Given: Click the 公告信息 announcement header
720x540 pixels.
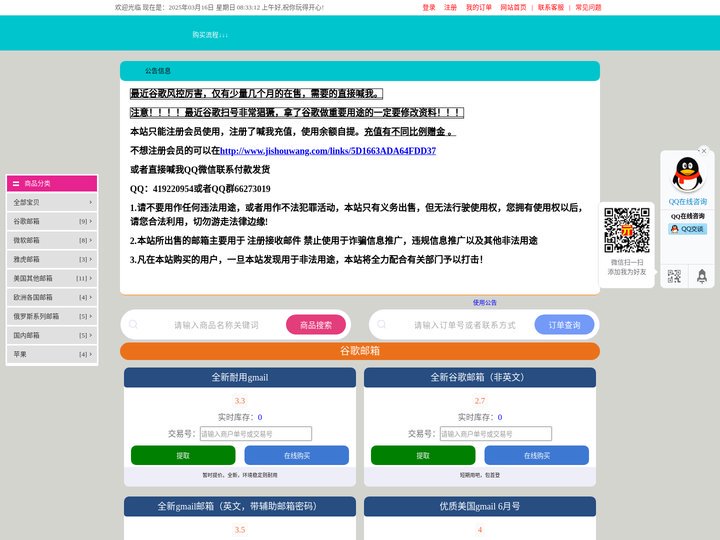Looking at the screenshot, I should pos(360,71).
